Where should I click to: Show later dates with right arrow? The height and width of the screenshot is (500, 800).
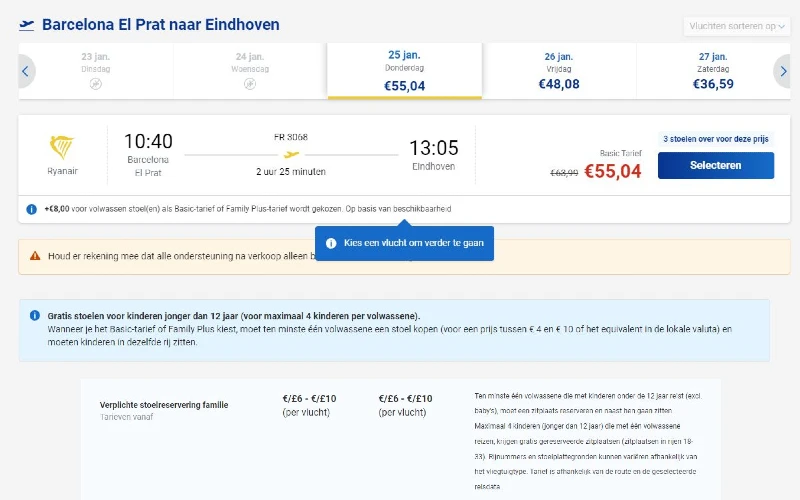pyautogui.click(x=782, y=71)
